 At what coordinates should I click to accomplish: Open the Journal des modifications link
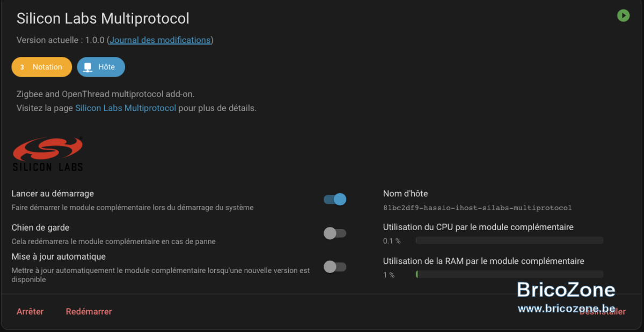pos(160,40)
